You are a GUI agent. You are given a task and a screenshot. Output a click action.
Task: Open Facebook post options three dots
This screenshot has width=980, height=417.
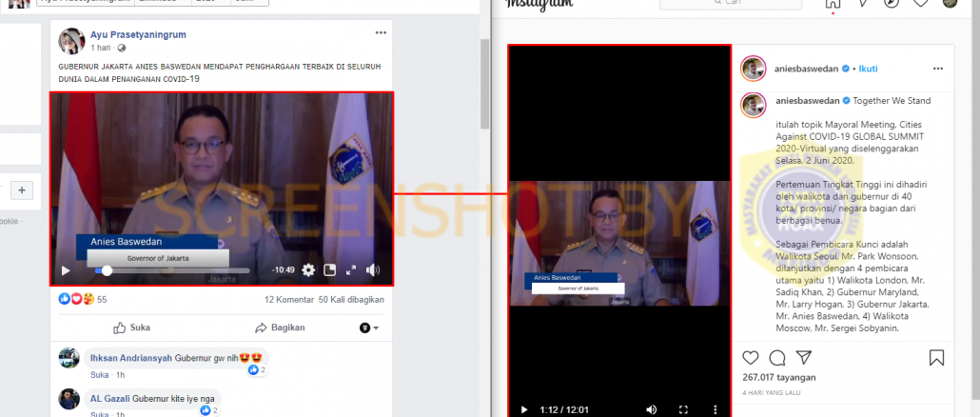[381, 33]
